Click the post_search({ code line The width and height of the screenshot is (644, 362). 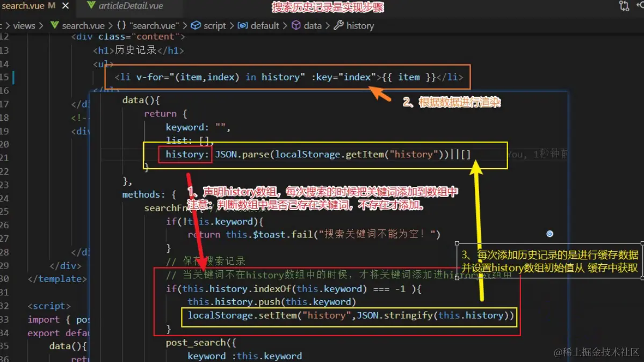[201, 343]
